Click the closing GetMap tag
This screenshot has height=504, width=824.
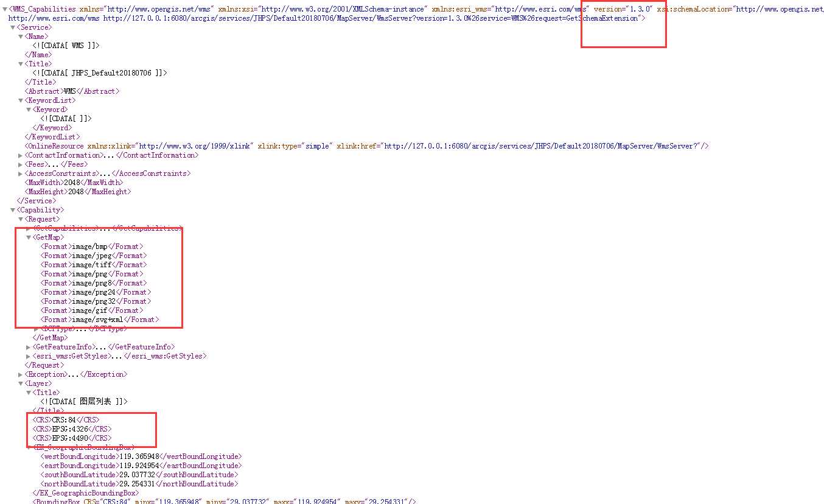click(51, 338)
